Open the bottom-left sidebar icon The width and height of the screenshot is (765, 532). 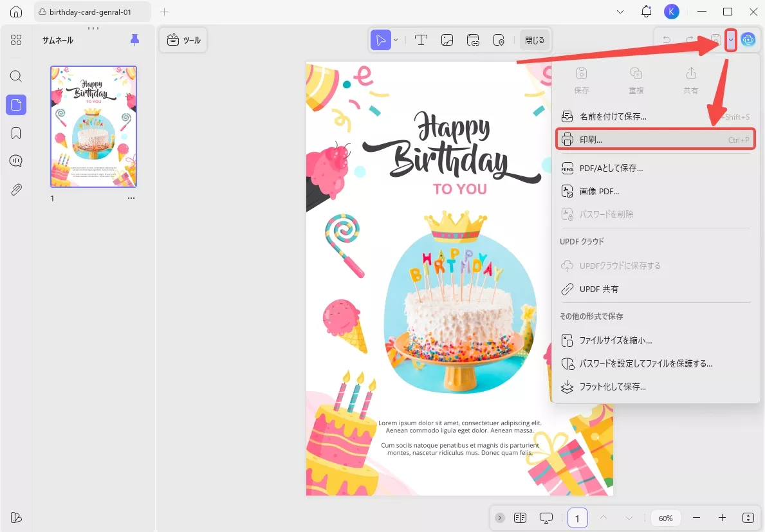click(x=15, y=518)
